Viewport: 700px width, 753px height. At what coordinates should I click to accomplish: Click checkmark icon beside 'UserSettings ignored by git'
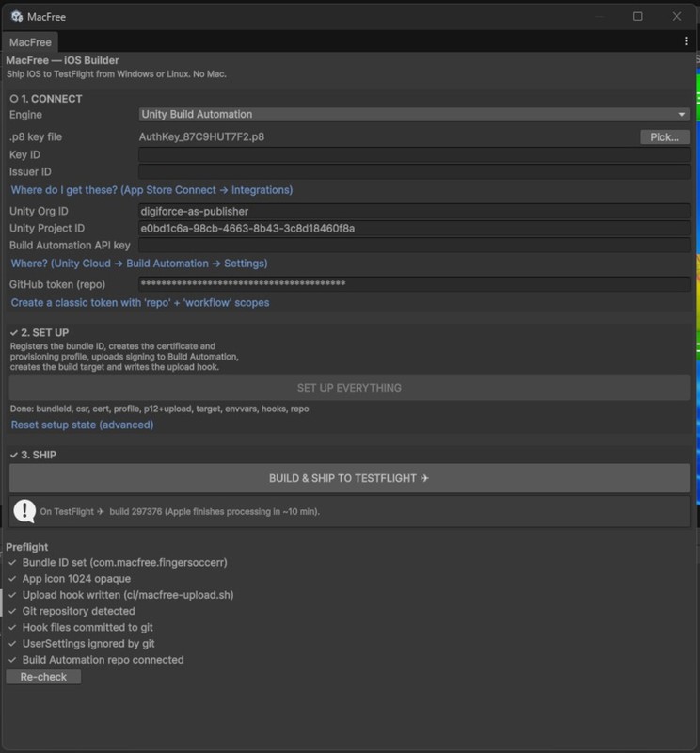click(12, 644)
